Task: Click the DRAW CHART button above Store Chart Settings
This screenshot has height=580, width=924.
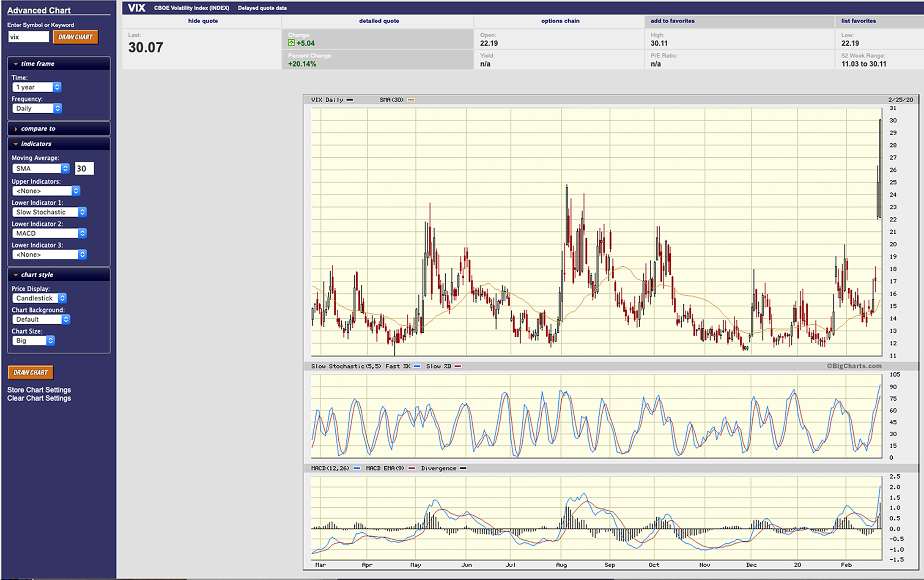Action: click(x=30, y=372)
